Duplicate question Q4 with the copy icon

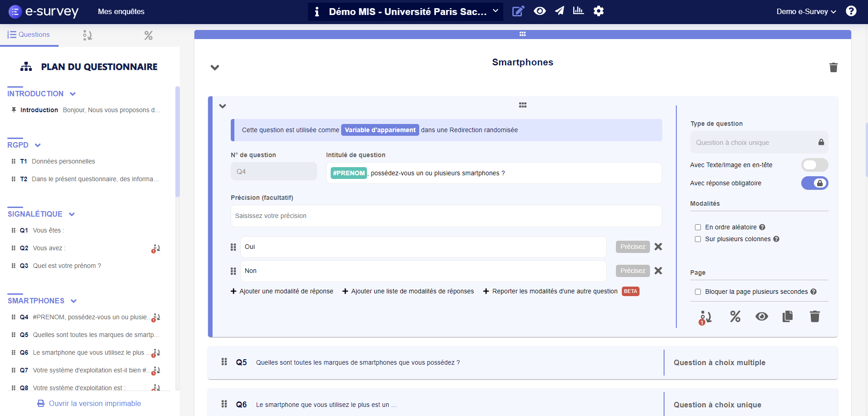pos(788,317)
